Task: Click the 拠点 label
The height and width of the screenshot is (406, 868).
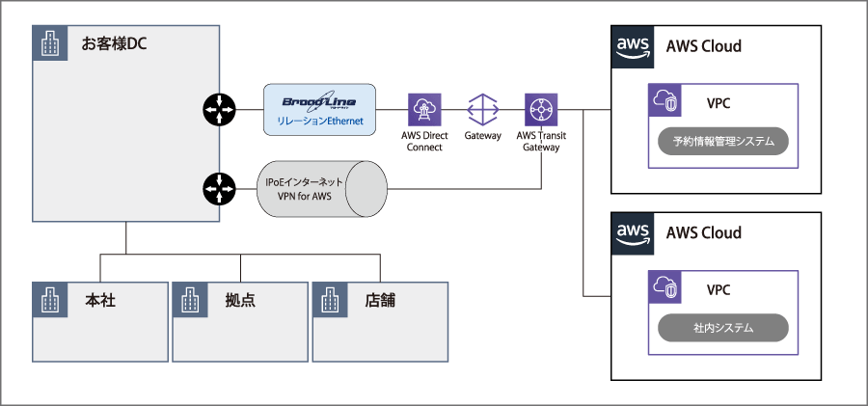Action: [x=240, y=300]
